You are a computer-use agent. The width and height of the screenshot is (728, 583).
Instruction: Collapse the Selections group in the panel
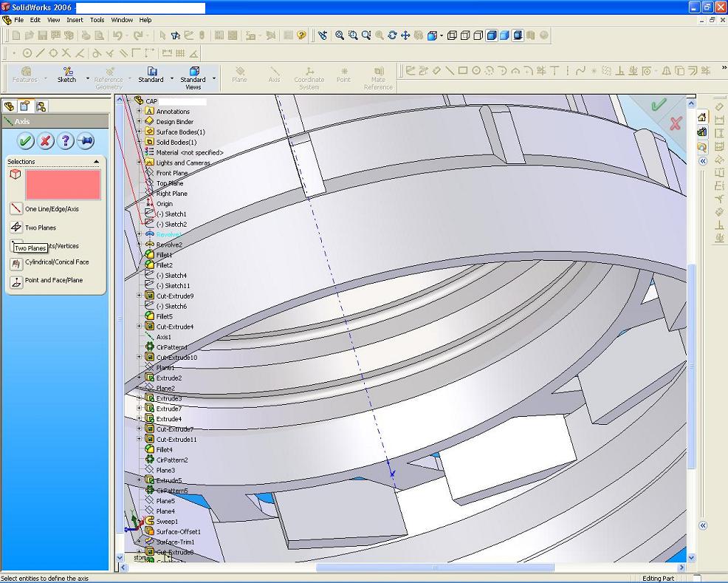point(96,161)
